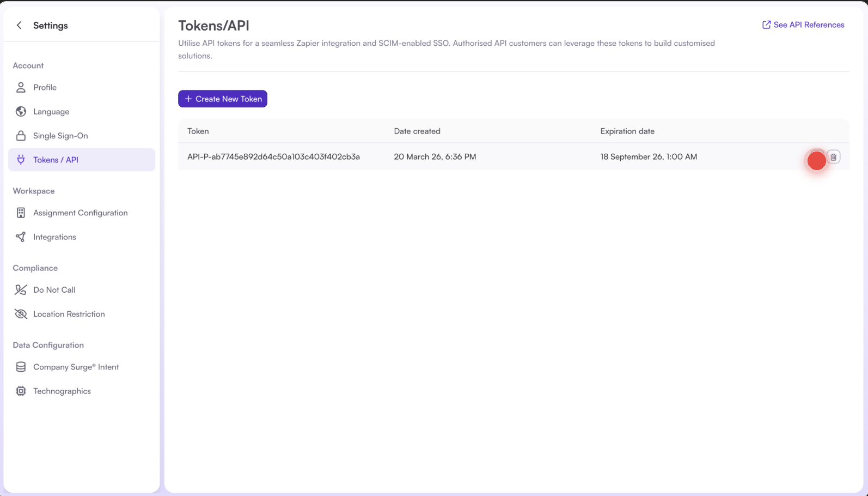This screenshot has width=868, height=496.
Task: Click Create New Token button
Action: point(223,99)
